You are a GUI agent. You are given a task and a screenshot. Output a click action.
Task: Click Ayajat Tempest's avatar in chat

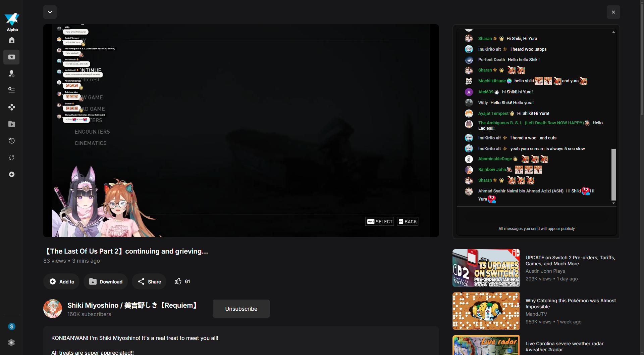click(x=469, y=114)
